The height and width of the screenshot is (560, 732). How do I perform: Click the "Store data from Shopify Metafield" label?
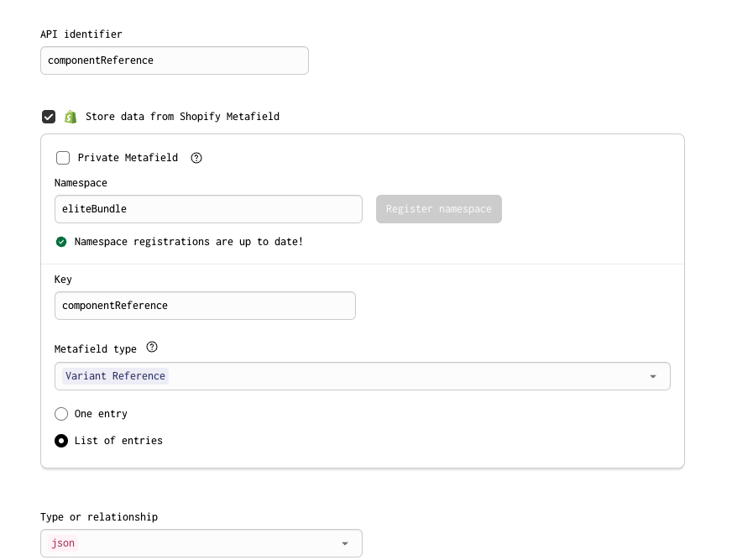pyautogui.click(x=182, y=117)
